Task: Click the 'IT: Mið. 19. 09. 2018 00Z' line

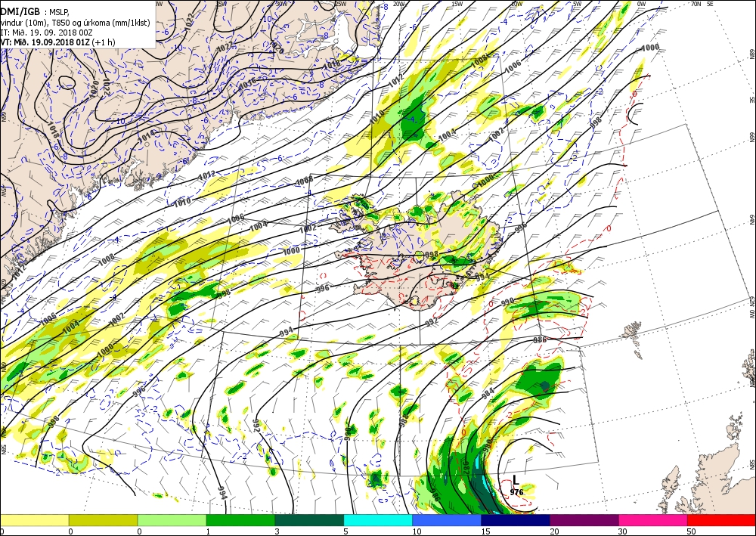Action: click(x=46, y=33)
